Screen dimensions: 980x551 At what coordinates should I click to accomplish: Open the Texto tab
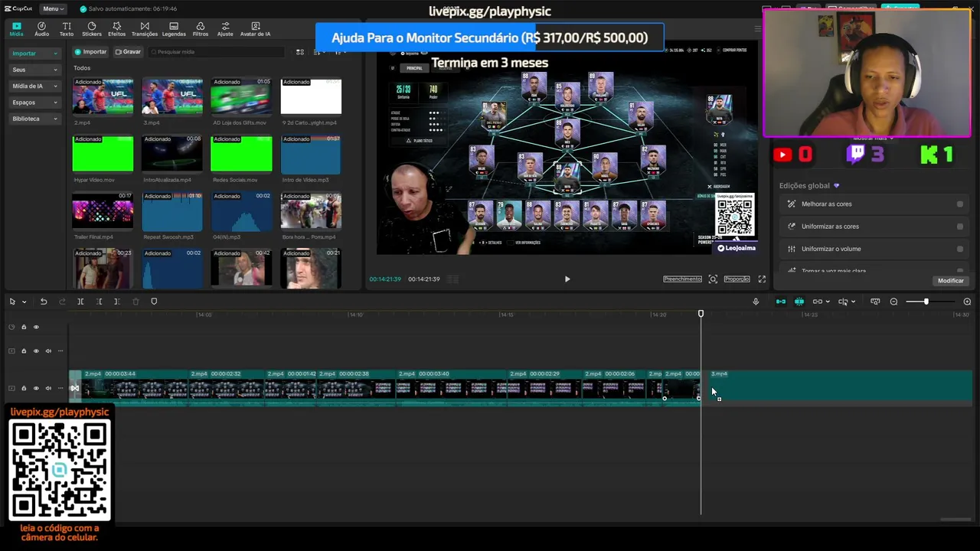click(67, 29)
